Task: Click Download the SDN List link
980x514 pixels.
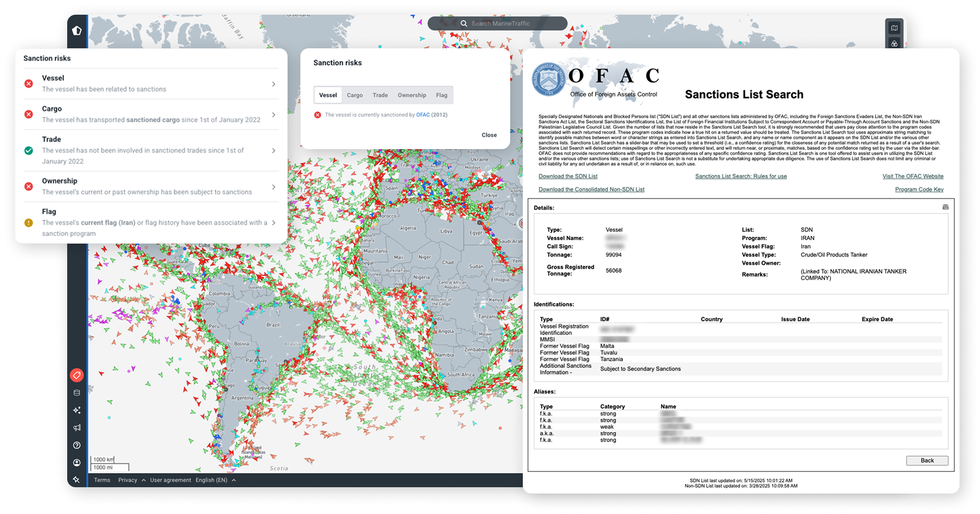Action: 568,176
